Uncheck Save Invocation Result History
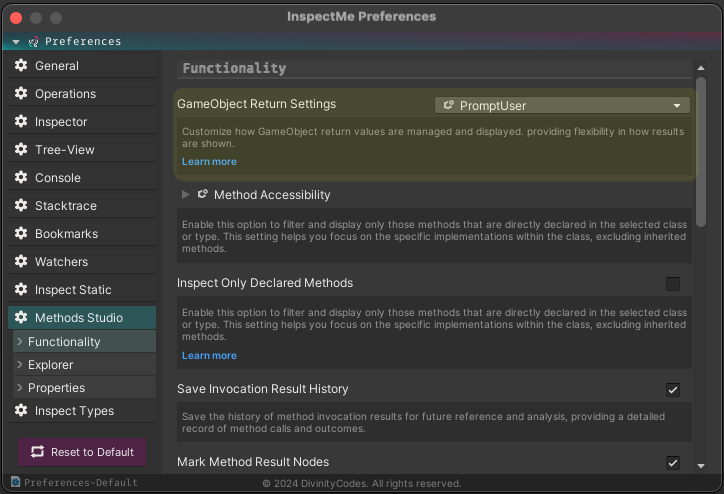Viewport: 724px width, 494px height. tap(673, 390)
